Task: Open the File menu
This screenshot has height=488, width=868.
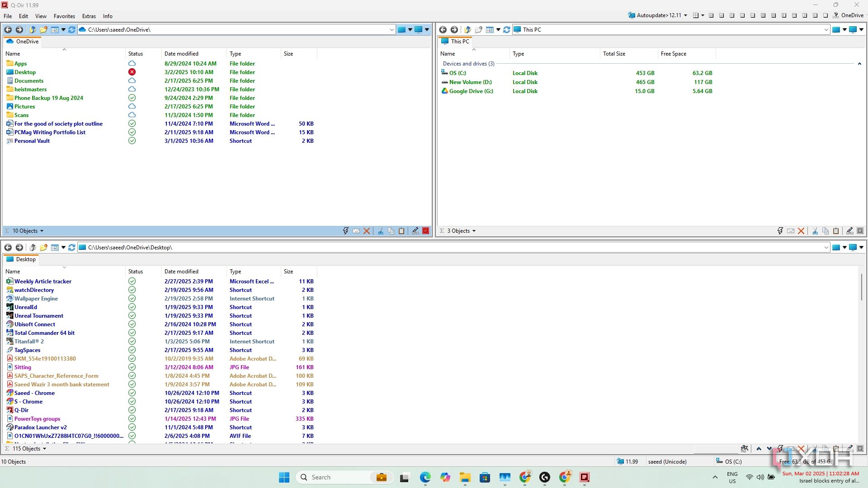Action: coord(8,16)
